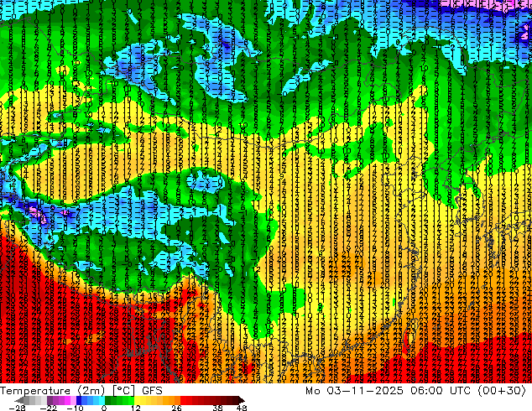Select the purple segment of the legend bar
This screenshot has height=411, width=532.
pos(50,400)
